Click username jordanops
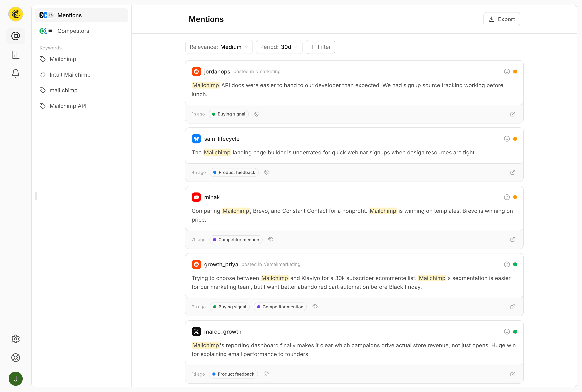The height and width of the screenshot is (392, 582). [217, 72]
